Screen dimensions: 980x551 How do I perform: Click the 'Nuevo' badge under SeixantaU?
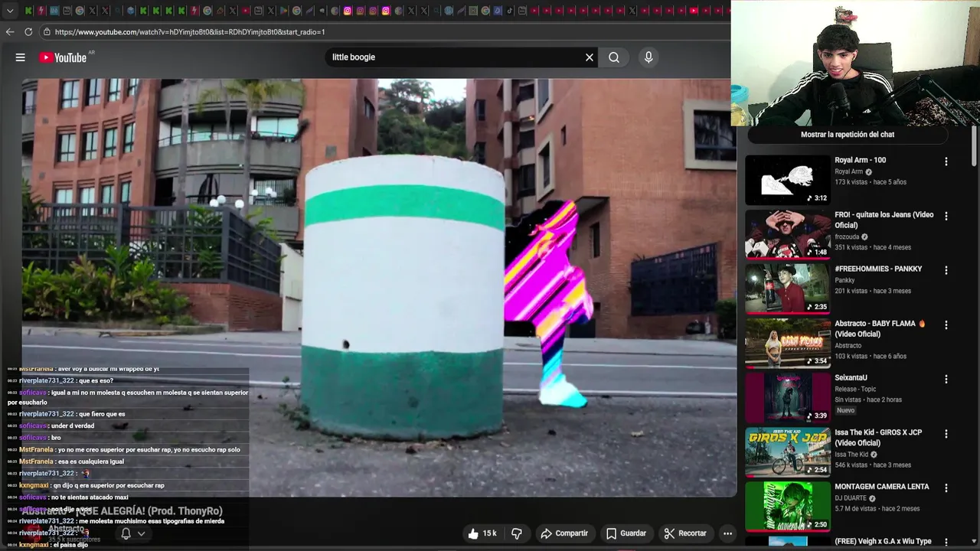pyautogui.click(x=845, y=410)
